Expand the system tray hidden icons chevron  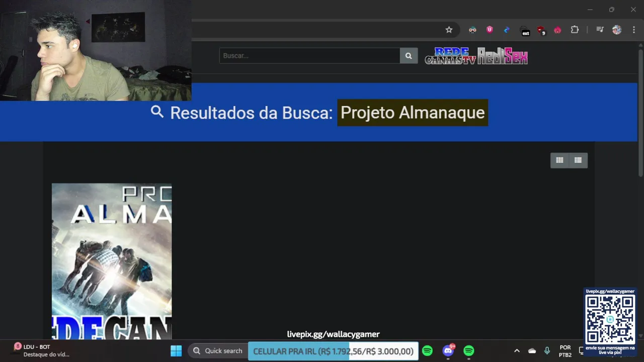[x=517, y=351]
